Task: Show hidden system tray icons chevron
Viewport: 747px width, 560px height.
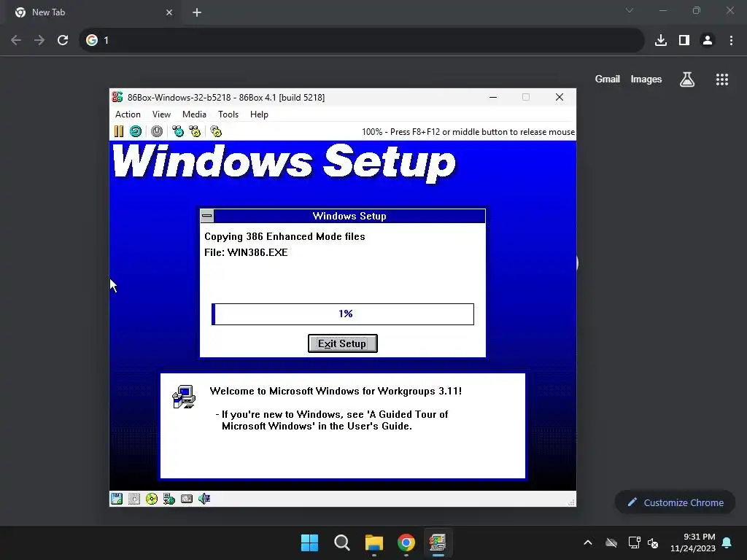Action: 588,542
